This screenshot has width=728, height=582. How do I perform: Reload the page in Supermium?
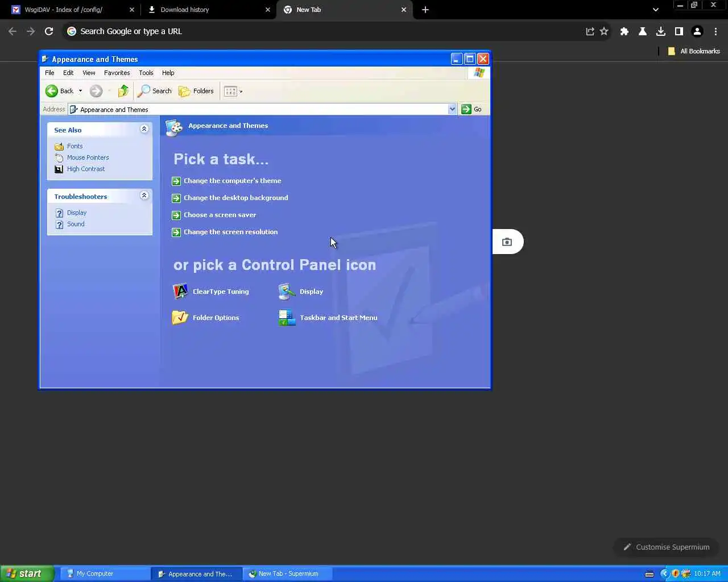tap(49, 31)
